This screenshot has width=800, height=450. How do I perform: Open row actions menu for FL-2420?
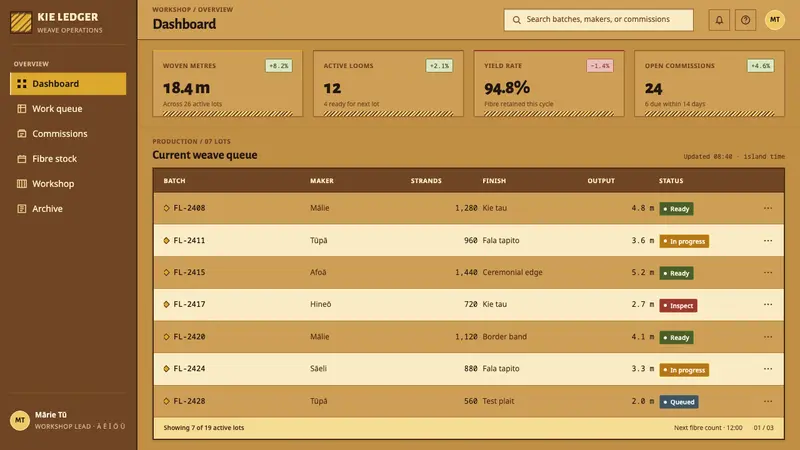coord(768,337)
